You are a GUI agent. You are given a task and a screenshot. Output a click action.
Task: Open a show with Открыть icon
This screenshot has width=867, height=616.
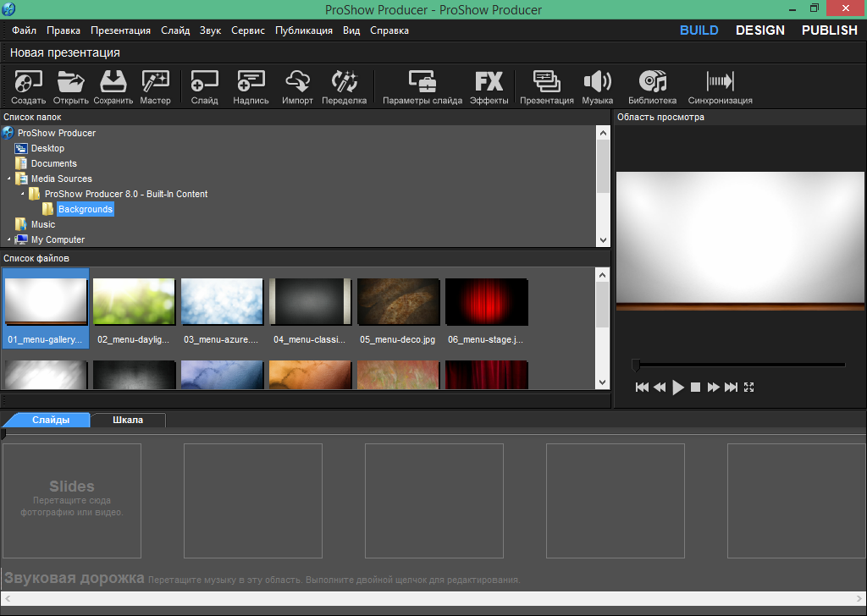tap(71, 87)
